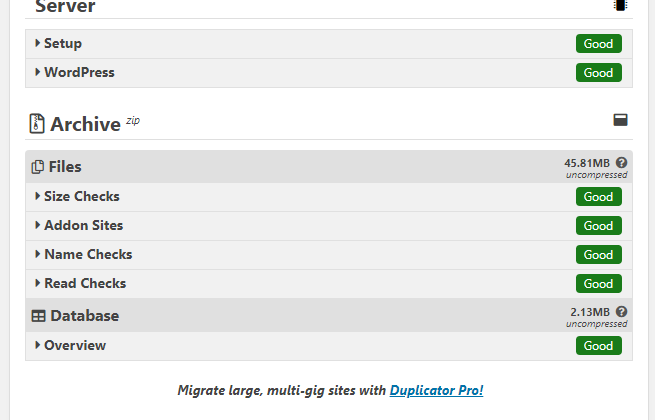The width and height of the screenshot is (655, 420).
Task: Expand the WordPress checks row
Action: (329, 73)
